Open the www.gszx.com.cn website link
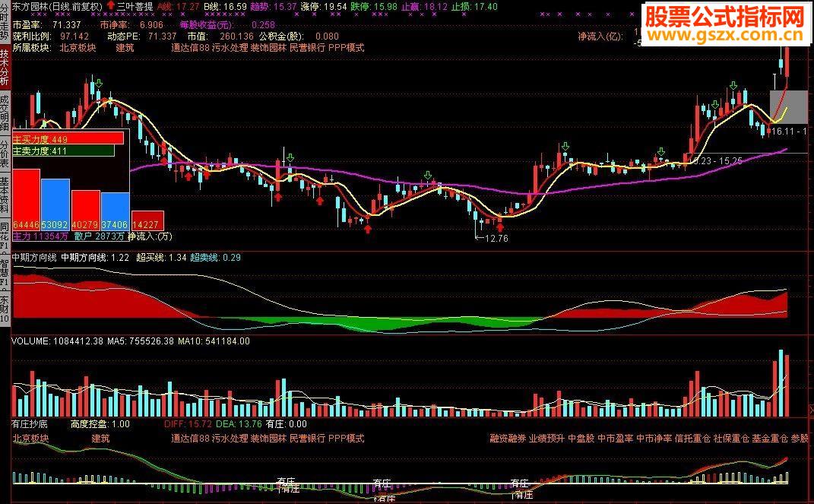The height and width of the screenshot is (504, 814). click(x=726, y=35)
